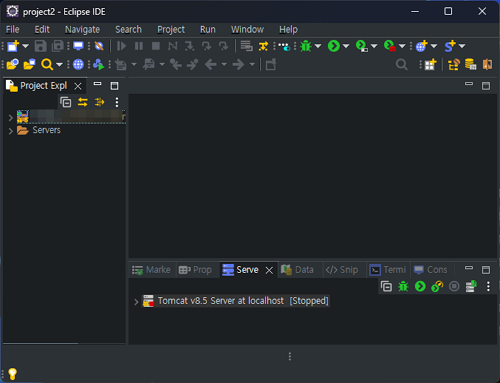This screenshot has width=500, height=383.
Task: Switch to the Console tab
Action: coord(430,270)
